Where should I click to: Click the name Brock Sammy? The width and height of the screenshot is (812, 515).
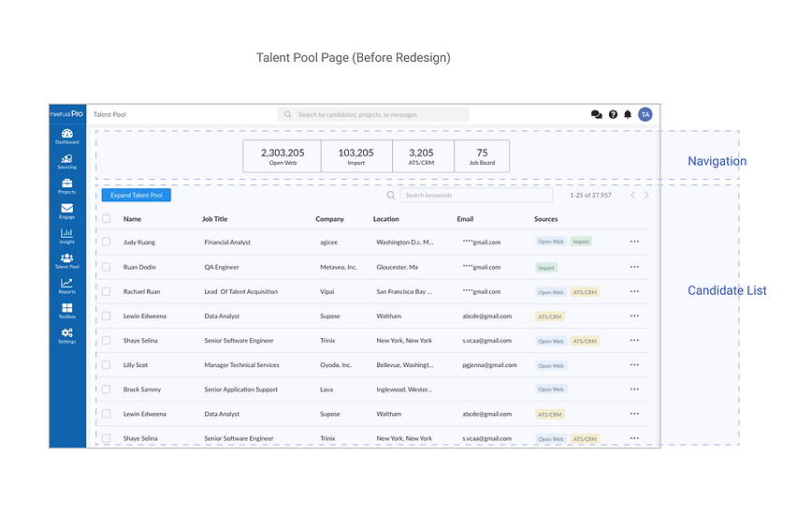pyautogui.click(x=142, y=390)
